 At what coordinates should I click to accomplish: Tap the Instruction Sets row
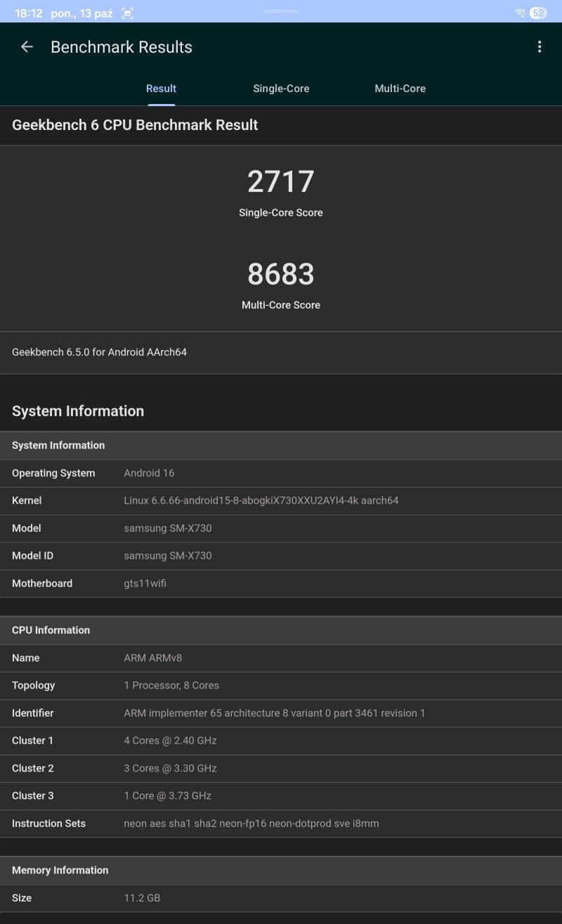pos(281,824)
